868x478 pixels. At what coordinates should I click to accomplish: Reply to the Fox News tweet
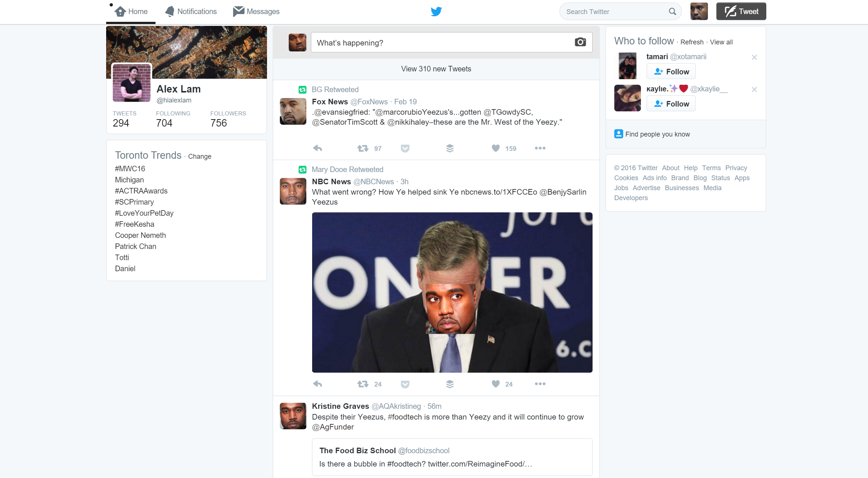(317, 148)
